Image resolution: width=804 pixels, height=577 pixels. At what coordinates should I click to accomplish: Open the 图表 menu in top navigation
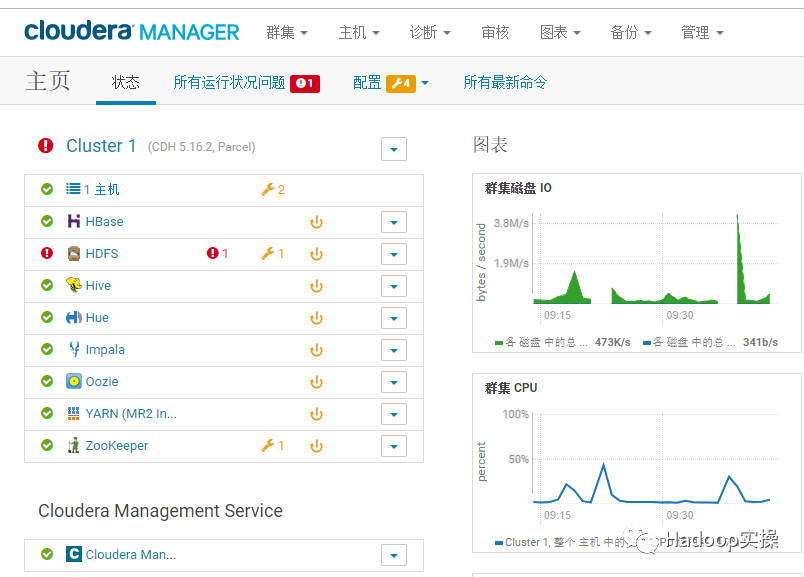pos(560,32)
